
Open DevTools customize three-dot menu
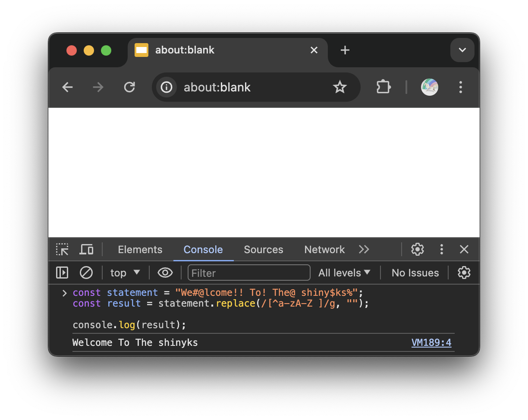click(x=441, y=250)
